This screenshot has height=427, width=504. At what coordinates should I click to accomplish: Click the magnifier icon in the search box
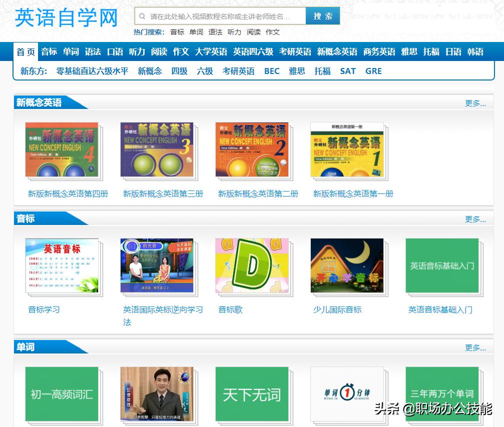[x=142, y=15]
